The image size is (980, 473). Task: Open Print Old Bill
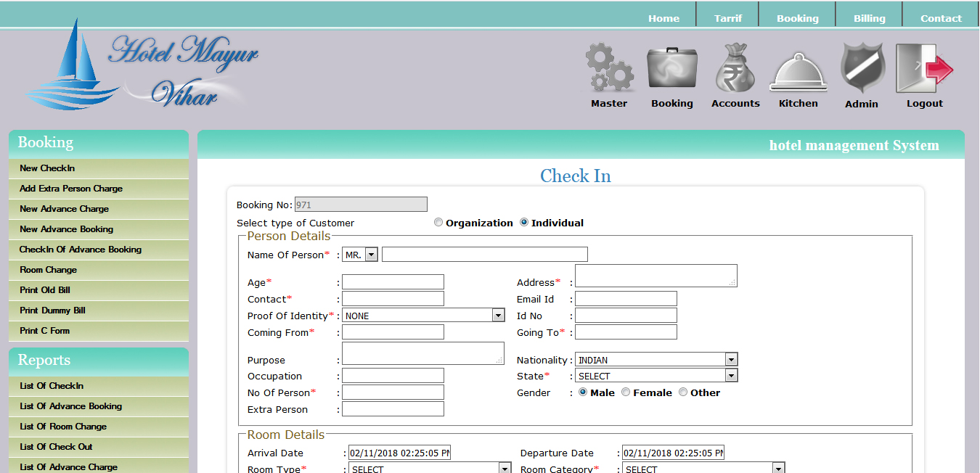click(99, 290)
